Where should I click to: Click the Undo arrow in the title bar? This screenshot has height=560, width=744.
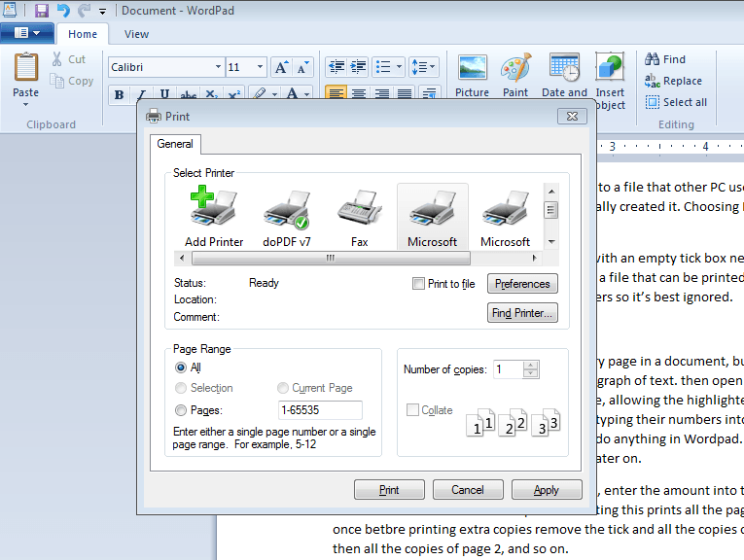(x=63, y=10)
